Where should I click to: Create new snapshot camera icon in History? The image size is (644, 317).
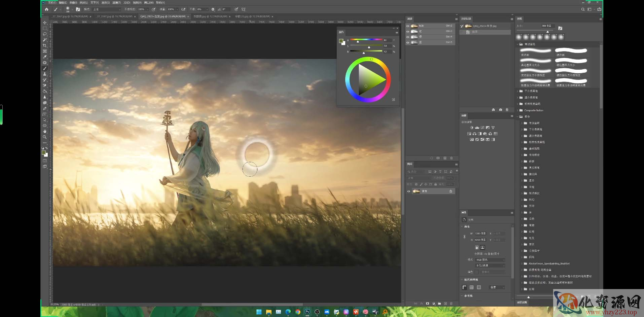(500, 110)
